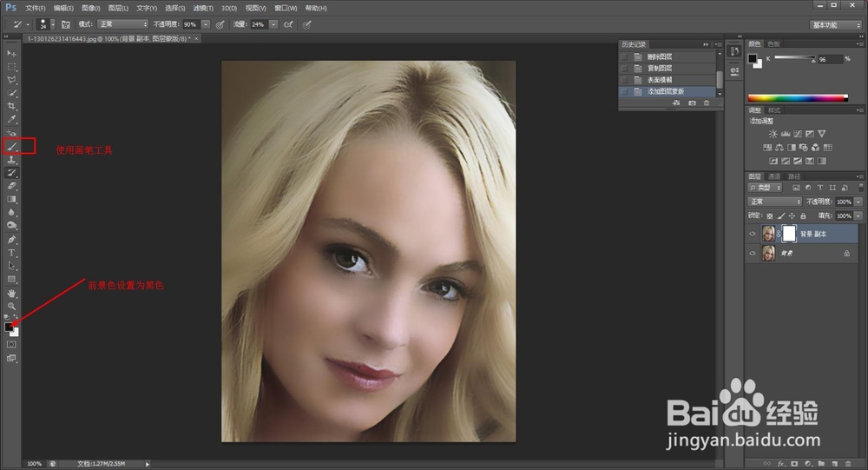
Task: Select the Rectangle shape tool
Action: (x=11, y=280)
